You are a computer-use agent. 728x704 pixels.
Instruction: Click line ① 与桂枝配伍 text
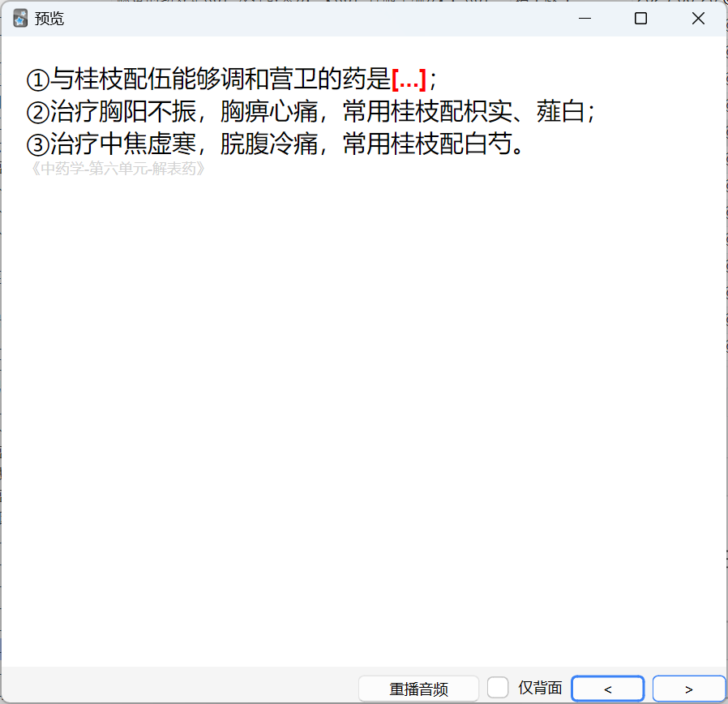pos(231,79)
